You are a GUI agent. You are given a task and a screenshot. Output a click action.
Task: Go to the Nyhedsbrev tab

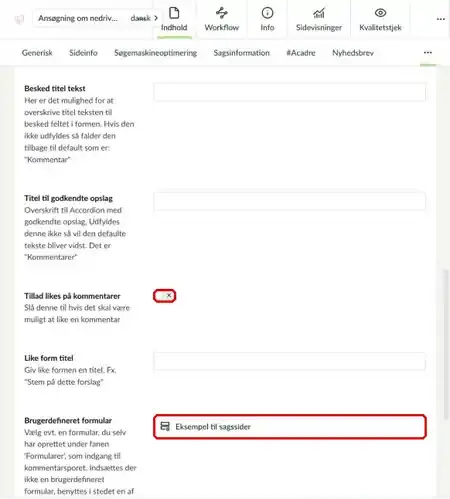353,53
